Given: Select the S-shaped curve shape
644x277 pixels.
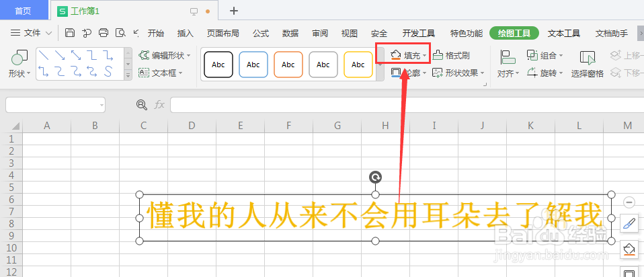Looking at the screenshot, I should coord(108,71).
